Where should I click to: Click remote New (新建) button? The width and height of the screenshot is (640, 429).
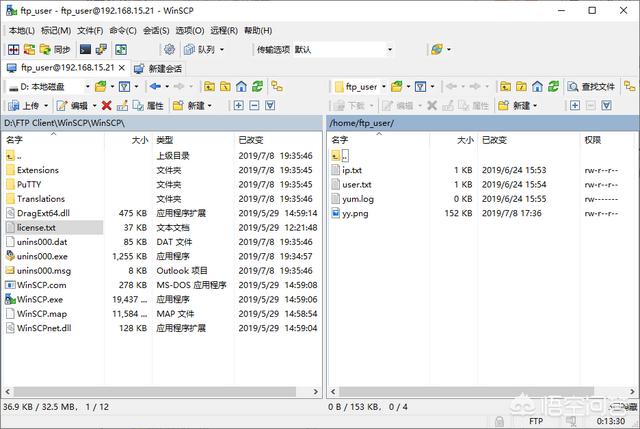click(514, 106)
